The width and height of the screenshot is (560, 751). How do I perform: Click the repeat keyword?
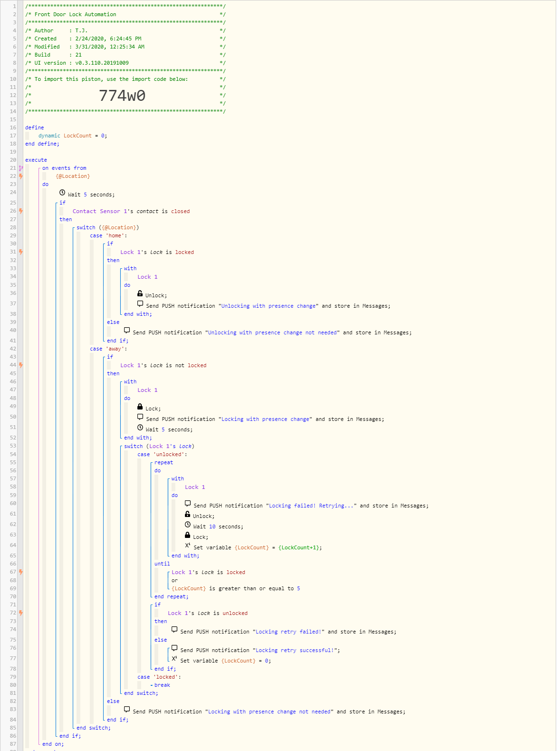click(x=164, y=462)
